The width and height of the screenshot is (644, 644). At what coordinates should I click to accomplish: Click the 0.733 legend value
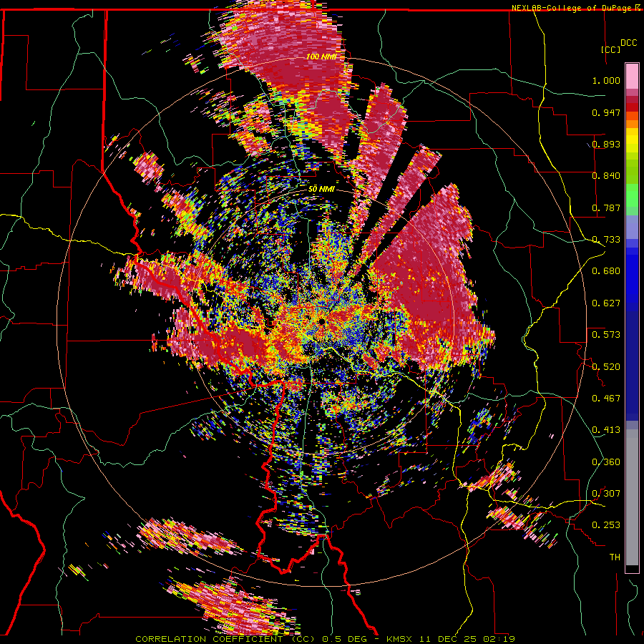click(x=606, y=240)
